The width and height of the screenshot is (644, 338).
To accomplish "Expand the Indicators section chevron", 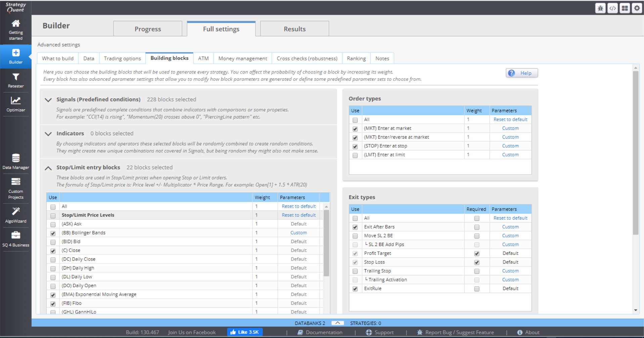I will [x=48, y=134].
